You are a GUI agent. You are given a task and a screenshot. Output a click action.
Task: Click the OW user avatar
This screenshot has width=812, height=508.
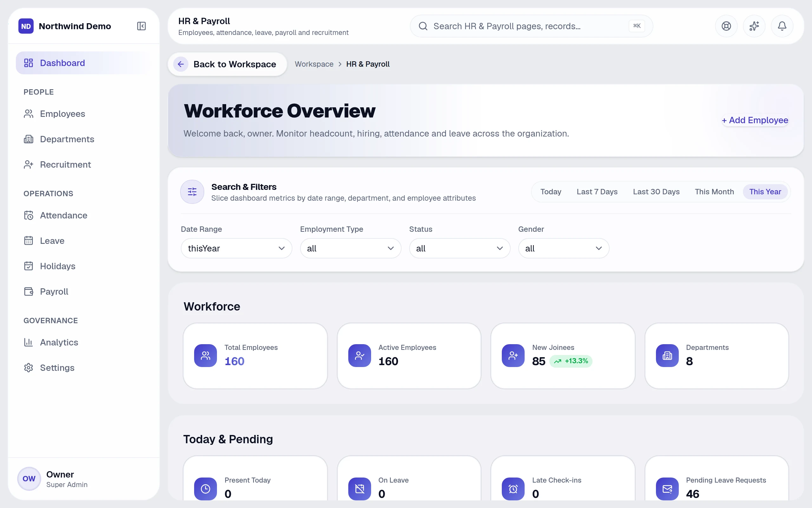click(x=29, y=478)
